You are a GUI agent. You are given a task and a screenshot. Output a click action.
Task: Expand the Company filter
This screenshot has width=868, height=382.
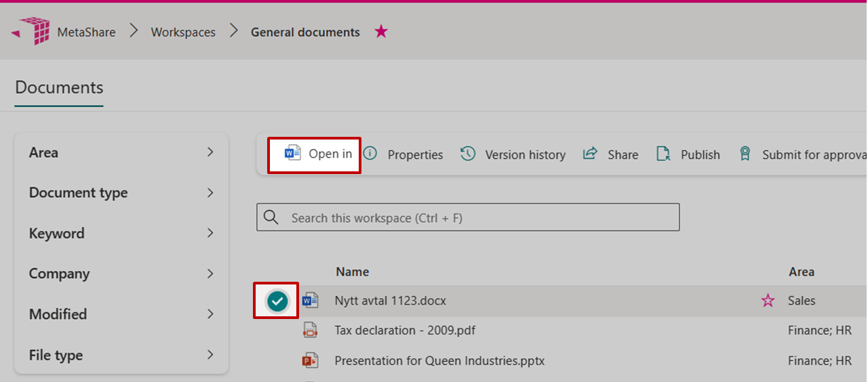[210, 274]
